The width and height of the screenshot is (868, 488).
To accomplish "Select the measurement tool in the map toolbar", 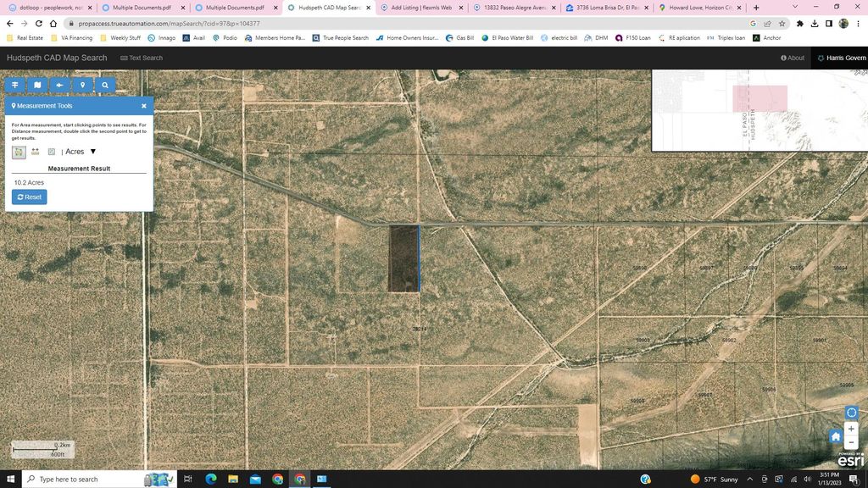I will [15, 85].
